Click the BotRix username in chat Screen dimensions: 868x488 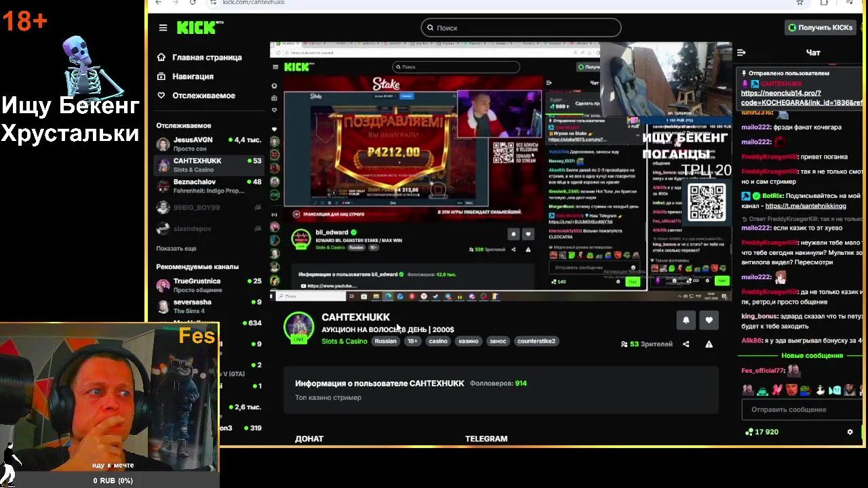click(x=772, y=197)
